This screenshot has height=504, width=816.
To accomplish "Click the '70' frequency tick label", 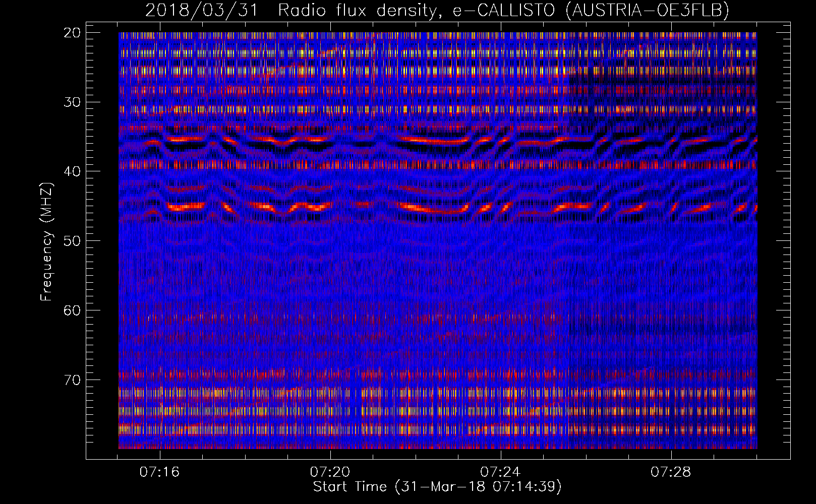I will click(73, 380).
